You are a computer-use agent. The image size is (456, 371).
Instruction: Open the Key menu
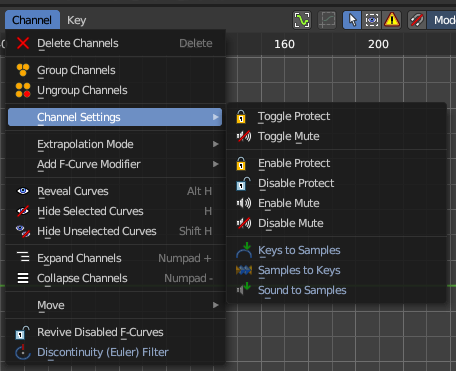click(76, 20)
